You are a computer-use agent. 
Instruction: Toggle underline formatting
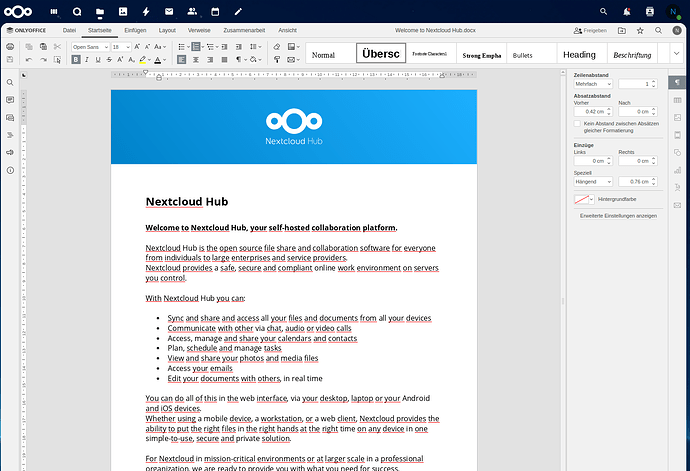(x=98, y=59)
